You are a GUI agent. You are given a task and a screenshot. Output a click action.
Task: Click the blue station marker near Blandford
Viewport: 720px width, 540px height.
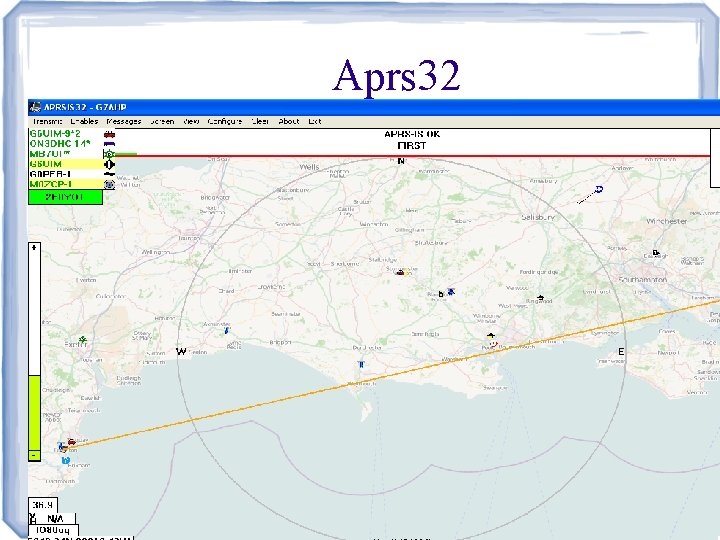click(x=451, y=292)
